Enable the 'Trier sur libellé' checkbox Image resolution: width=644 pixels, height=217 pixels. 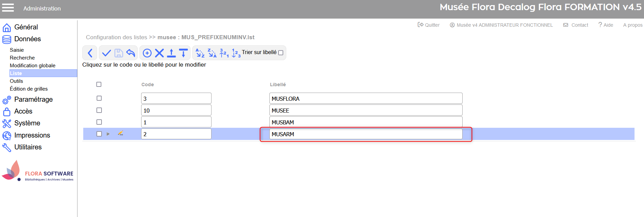(281, 53)
